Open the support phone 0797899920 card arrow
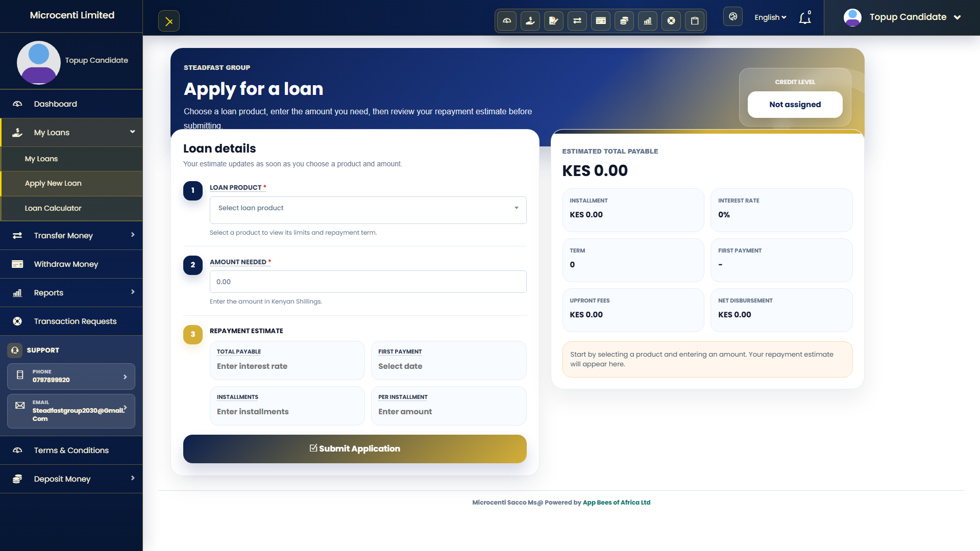This screenshot has width=980, height=551. [125, 377]
